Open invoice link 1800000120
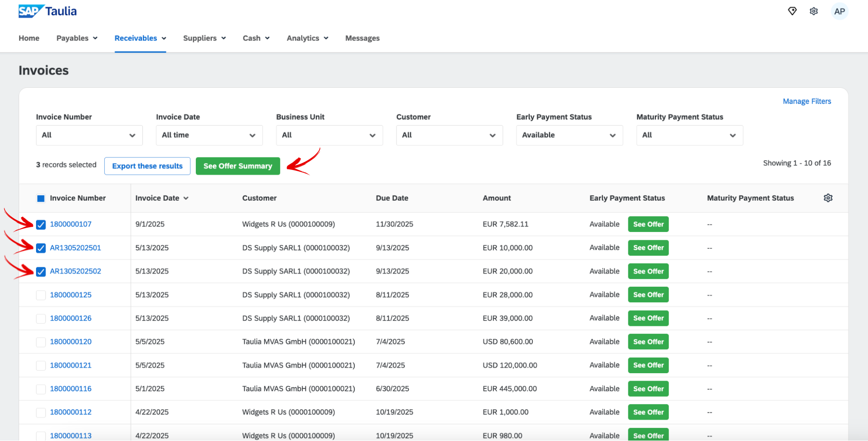Screen dimensions: 868x441 pos(71,342)
